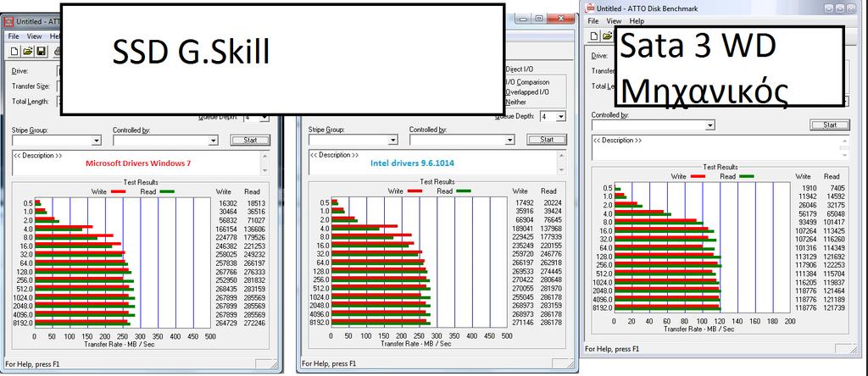Maximize the Intel drivers benchmark window
Screen dimensions: 868x376
pyautogui.click(x=539, y=19)
